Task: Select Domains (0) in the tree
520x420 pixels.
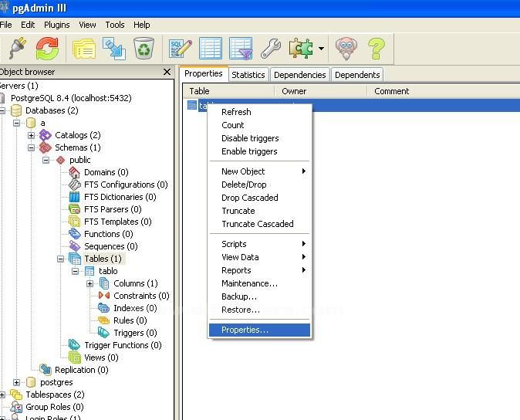Action: coord(106,172)
